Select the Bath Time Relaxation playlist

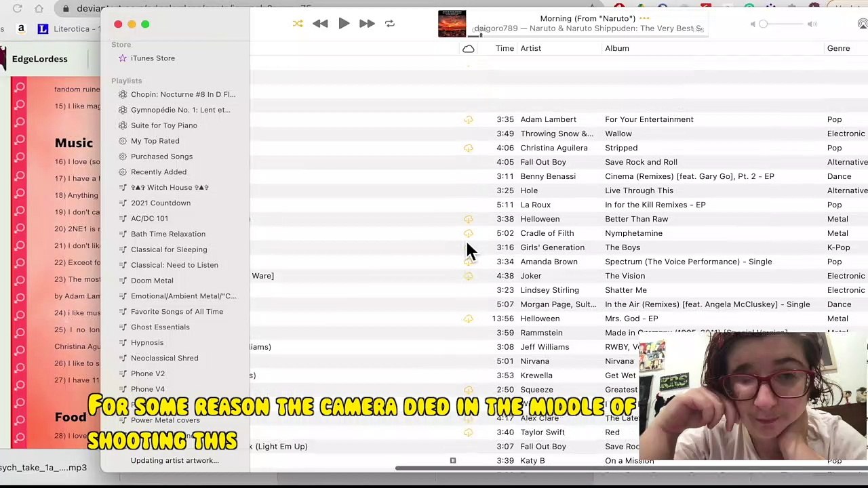pyautogui.click(x=168, y=234)
